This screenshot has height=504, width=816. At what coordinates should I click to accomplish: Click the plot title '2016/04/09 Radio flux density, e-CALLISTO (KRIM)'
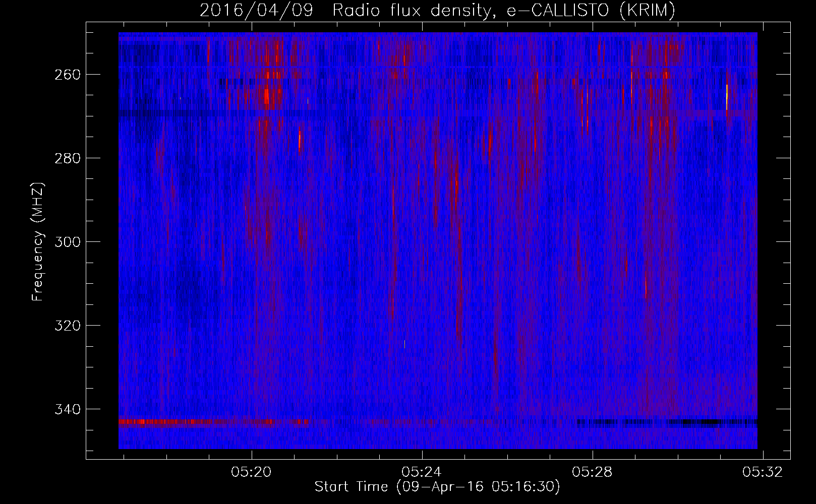coord(437,10)
